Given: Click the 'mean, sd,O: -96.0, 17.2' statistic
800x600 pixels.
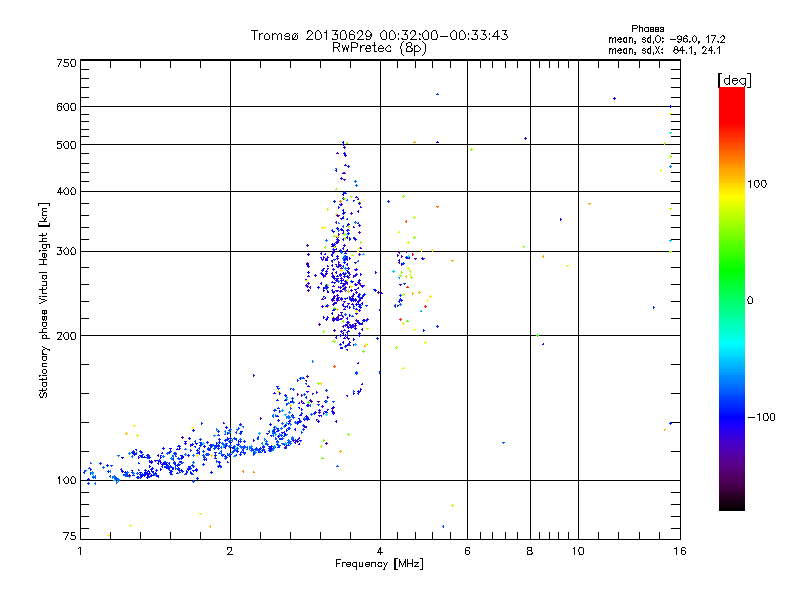Looking at the screenshot, I should [666, 40].
